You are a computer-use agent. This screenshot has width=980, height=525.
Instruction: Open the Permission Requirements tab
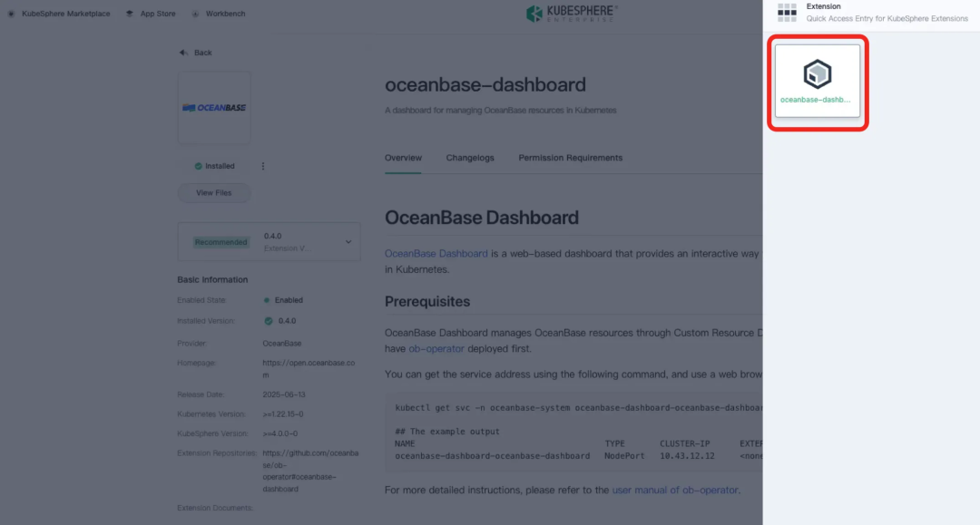[x=570, y=158]
